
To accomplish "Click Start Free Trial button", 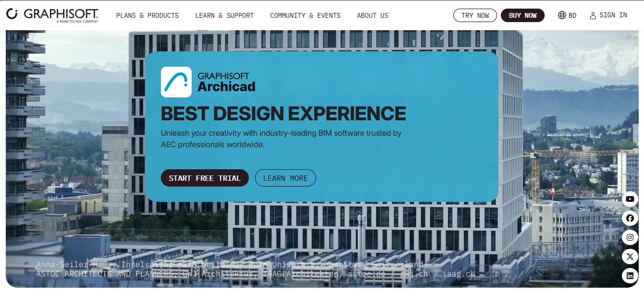I will (205, 178).
